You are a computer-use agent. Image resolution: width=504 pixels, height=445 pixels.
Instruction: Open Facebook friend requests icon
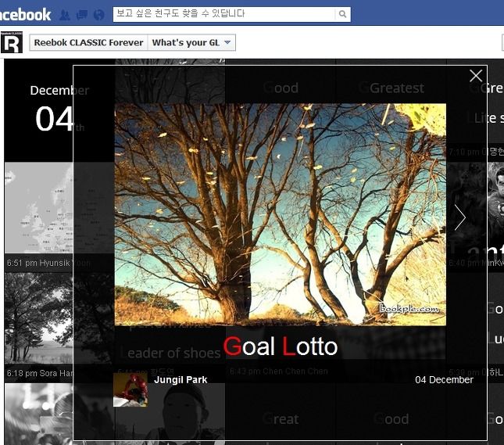[x=65, y=15]
